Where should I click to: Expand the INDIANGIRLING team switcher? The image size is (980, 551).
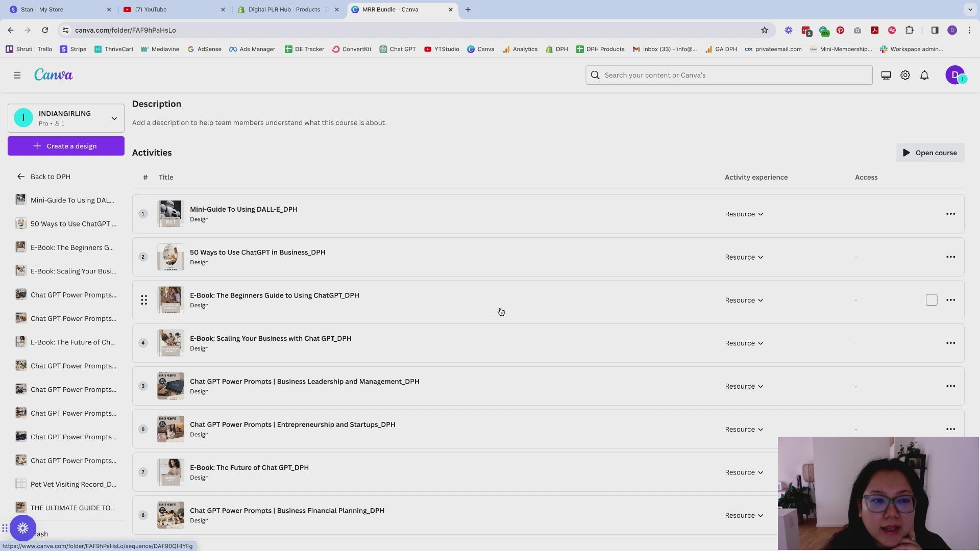click(114, 118)
